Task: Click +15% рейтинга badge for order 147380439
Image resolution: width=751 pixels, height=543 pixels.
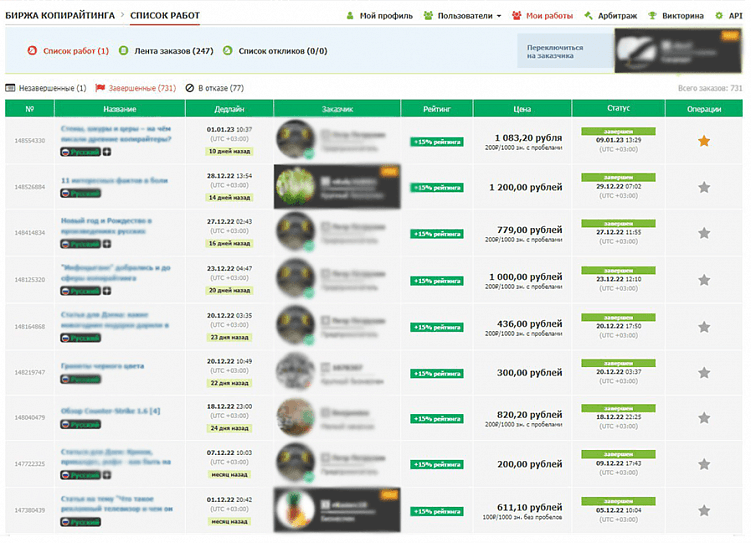Action: tap(436, 511)
